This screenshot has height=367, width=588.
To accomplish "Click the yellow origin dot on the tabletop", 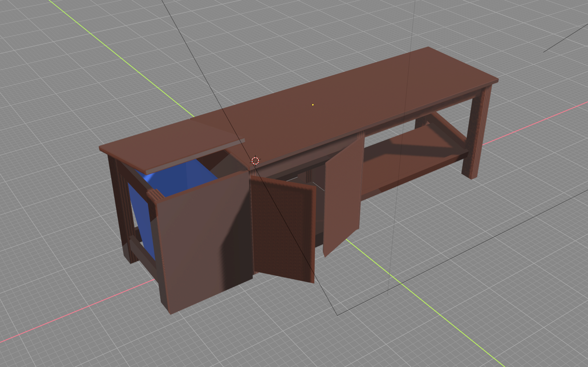I will click(313, 105).
